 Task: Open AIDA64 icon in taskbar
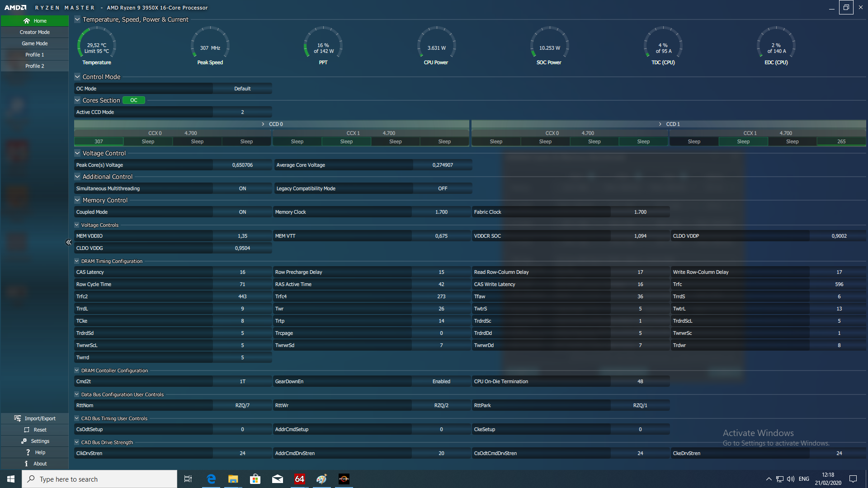299,479
